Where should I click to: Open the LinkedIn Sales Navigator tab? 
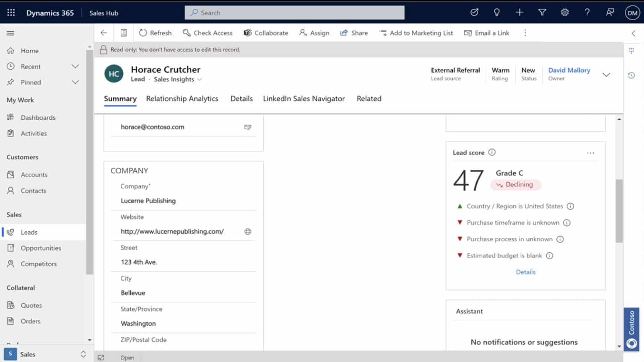[304, 98]
